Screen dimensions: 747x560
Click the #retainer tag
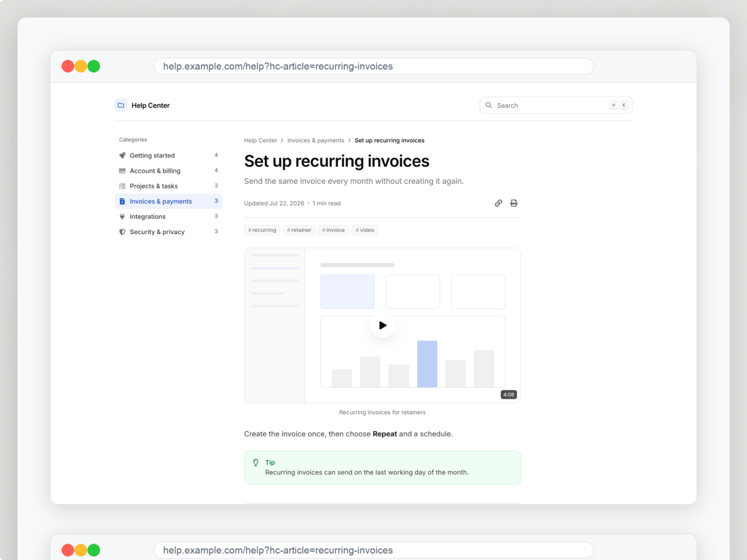(x=299, y=230)
